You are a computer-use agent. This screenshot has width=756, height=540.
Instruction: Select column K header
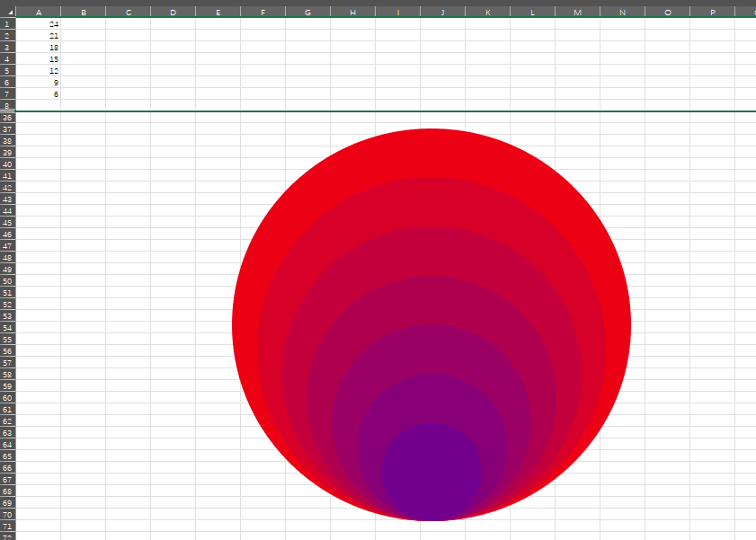pos(487,12)
